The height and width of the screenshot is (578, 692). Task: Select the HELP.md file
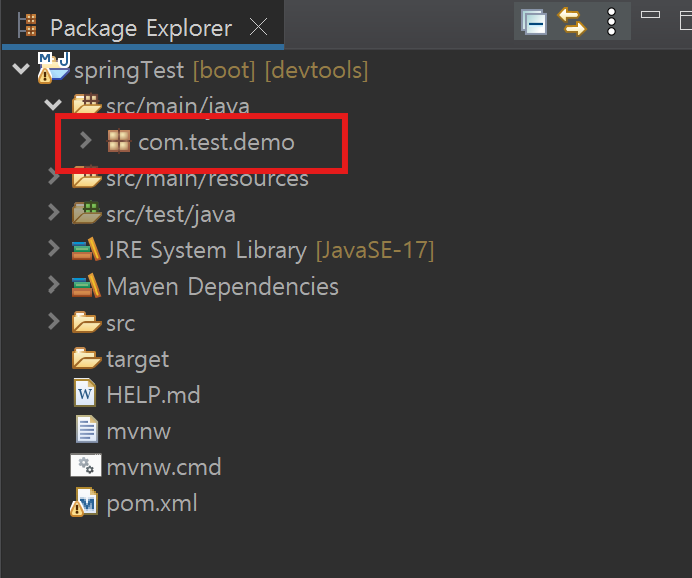point(153,394)
